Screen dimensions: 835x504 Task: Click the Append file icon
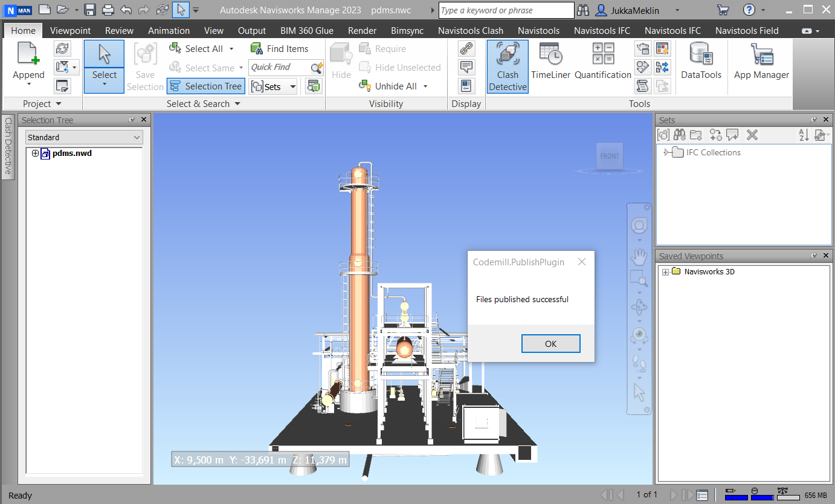point(28,54)
